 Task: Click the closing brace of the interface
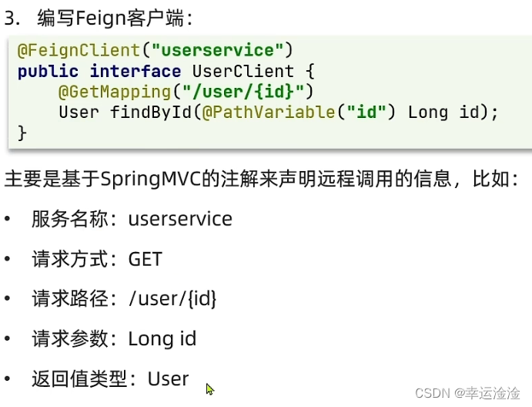pos(22,133)
